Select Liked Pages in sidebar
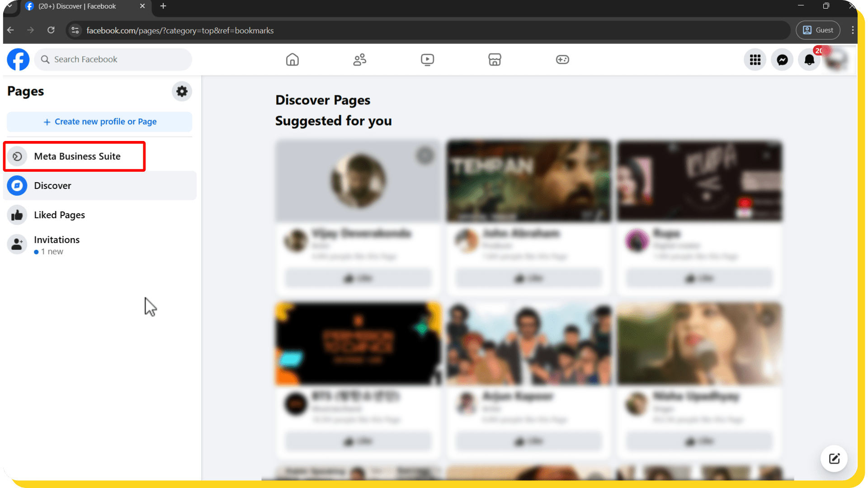868x488 pixels. (59, 215)
